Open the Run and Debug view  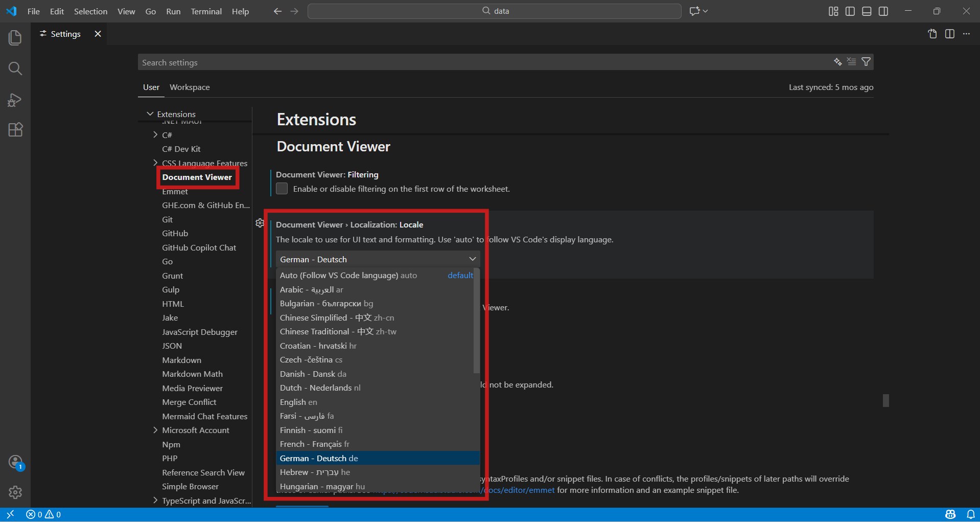pyautogui.click(x=15, y=100)
